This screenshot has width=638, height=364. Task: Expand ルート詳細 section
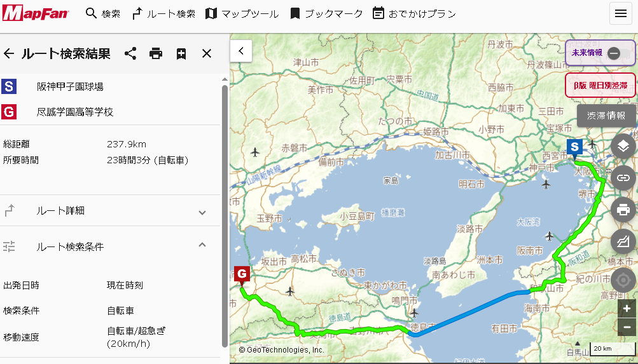click(x=110, y=210)
